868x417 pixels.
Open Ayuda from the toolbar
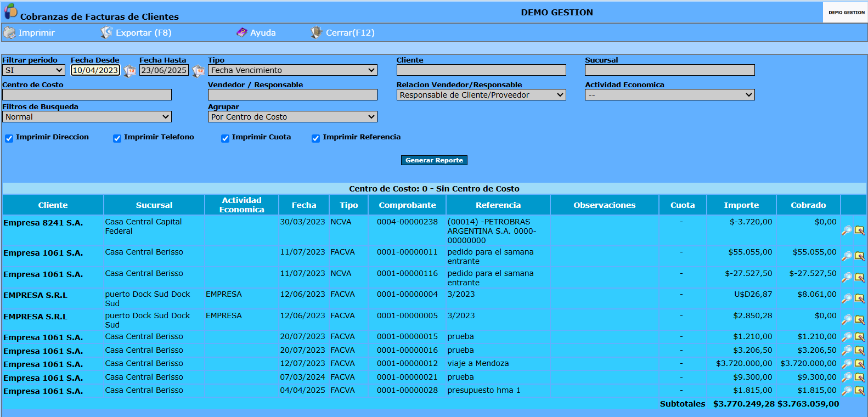coord(256,33)
